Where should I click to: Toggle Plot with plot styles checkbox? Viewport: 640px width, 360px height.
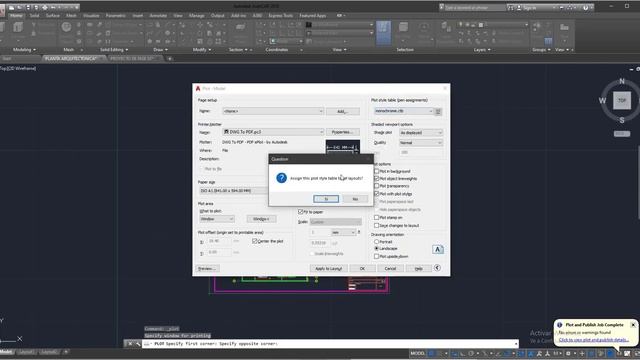377,194
